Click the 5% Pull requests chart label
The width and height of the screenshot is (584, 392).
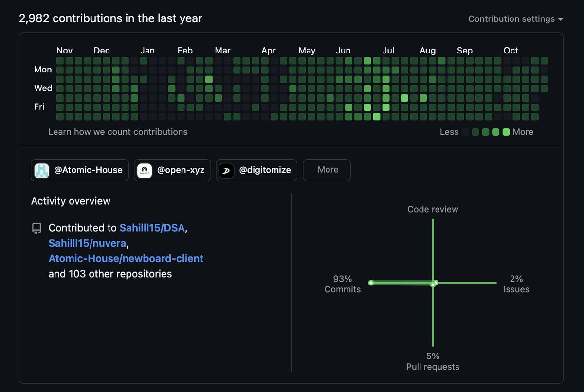click(x=433, y=361)
